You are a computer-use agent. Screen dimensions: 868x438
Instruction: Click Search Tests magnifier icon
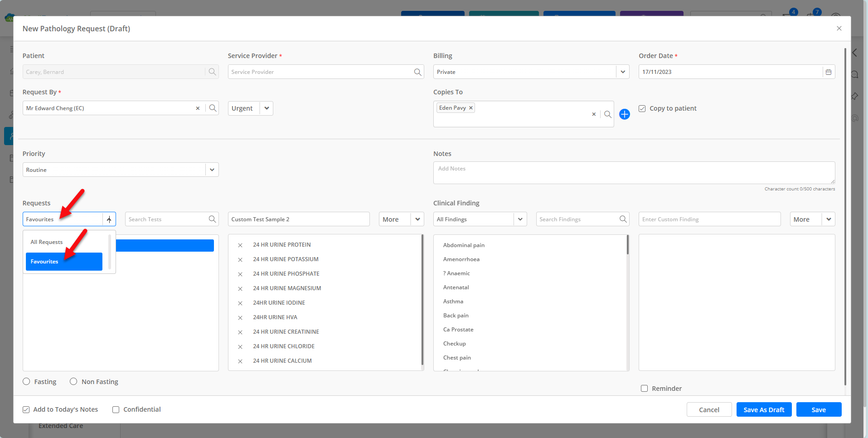(212, 219)
